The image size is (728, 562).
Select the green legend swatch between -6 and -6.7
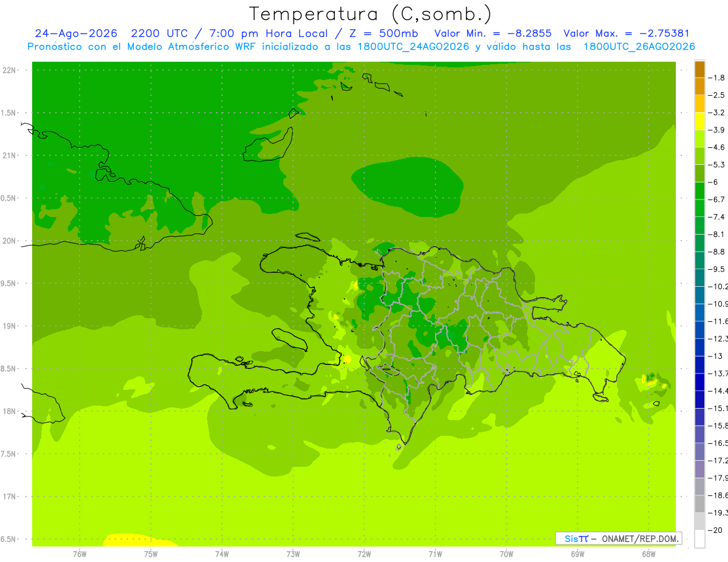tap(699, 190)
